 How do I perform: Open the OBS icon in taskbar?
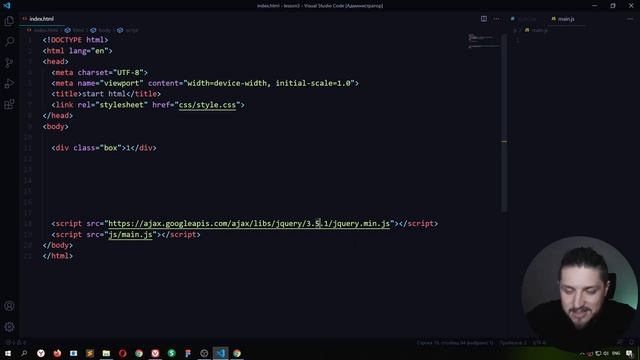click(204, 353)
